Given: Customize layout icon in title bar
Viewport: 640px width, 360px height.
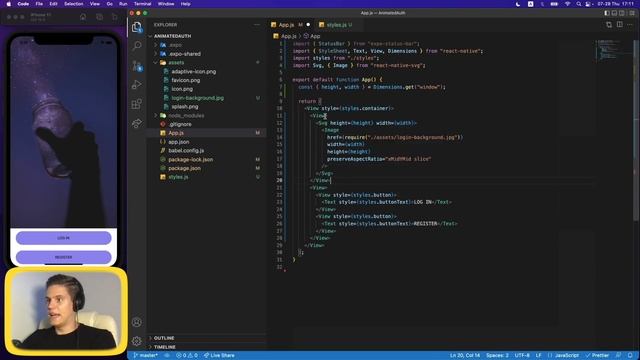Looking at the screenshot, I should [x=631, y=13].
